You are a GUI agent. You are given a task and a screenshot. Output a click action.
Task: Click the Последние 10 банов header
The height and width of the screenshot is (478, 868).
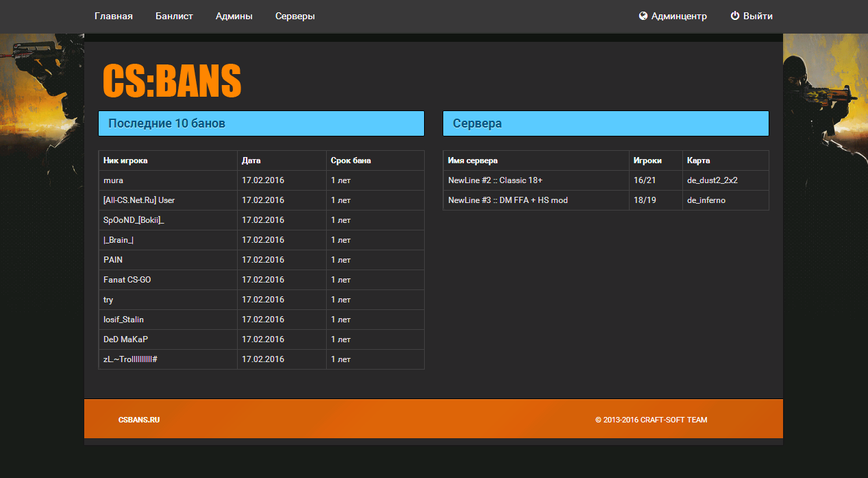[x=261, y=123]
